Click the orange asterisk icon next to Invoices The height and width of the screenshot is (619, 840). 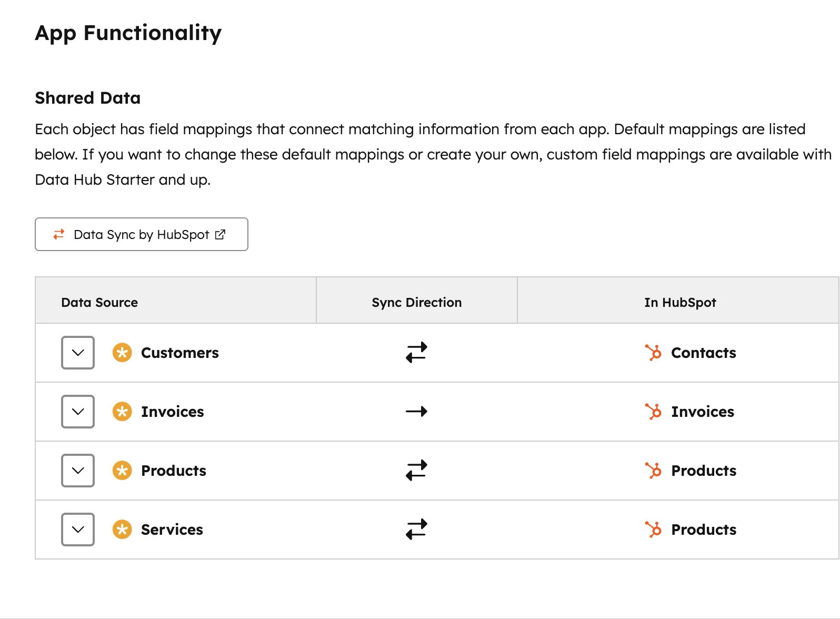point(122,412)
